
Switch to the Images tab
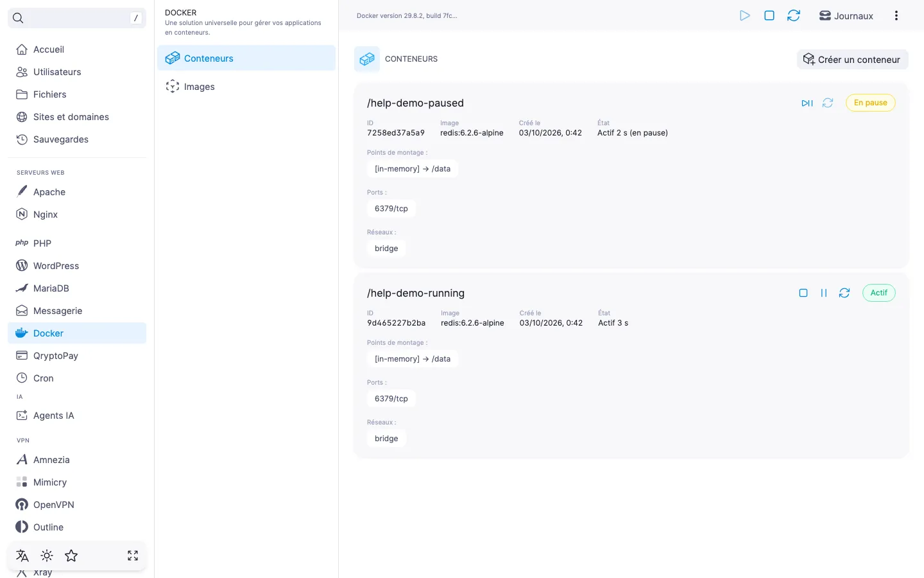click(246, 86)
